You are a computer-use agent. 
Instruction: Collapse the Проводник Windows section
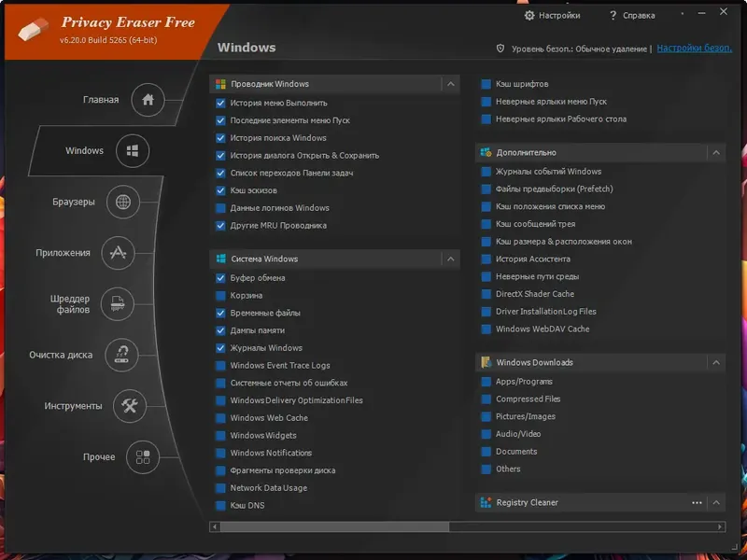451,84
